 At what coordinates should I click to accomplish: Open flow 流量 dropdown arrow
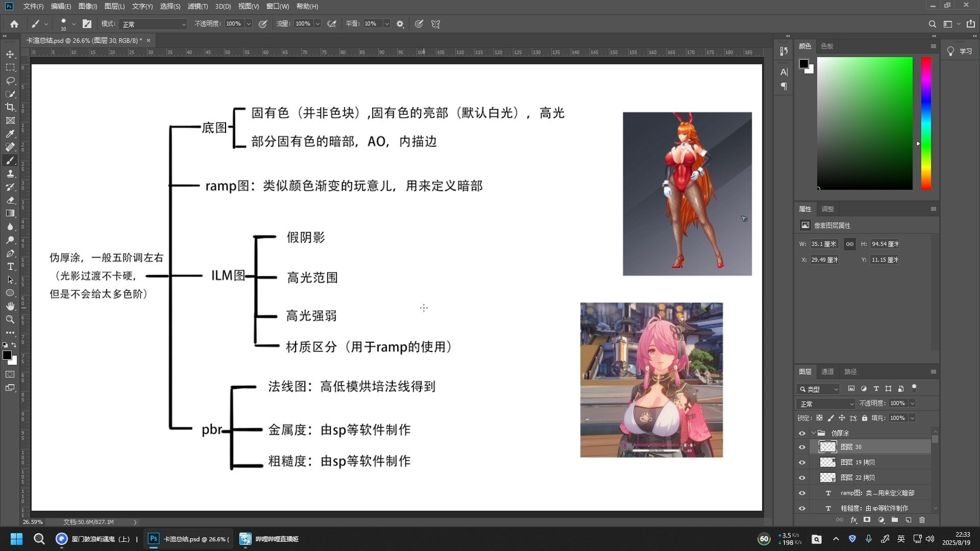point(317,24)
